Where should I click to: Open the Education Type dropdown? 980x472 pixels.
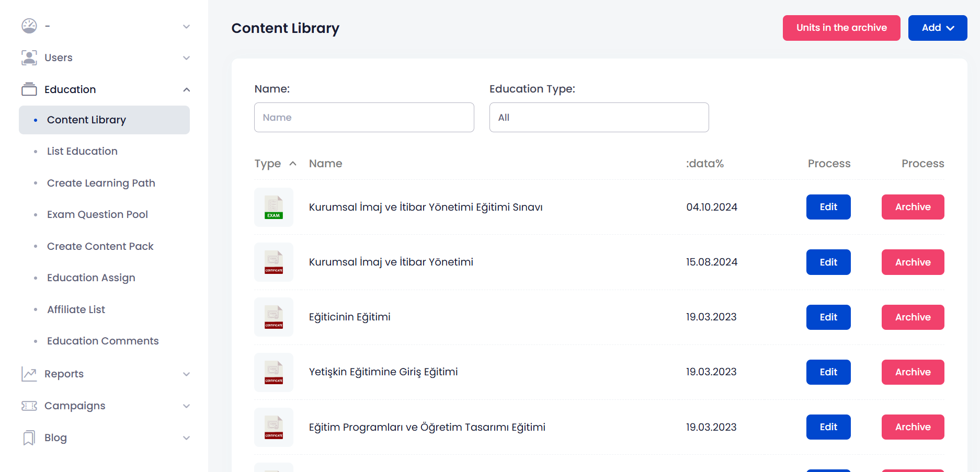(x=599, y=118)
